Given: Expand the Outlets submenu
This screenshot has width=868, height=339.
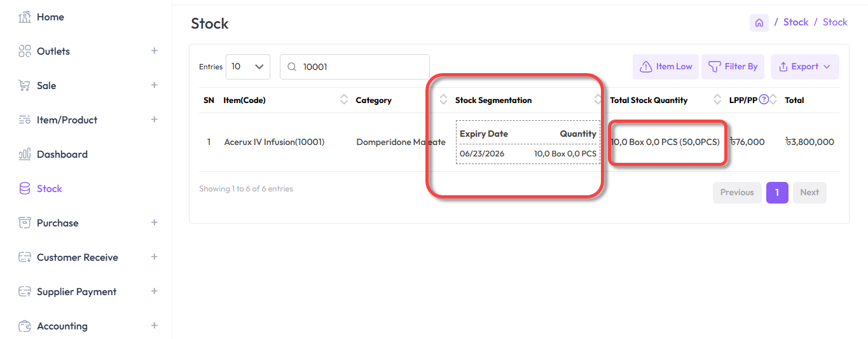Looking at the screenshot, I should click(x=154, y=51).
